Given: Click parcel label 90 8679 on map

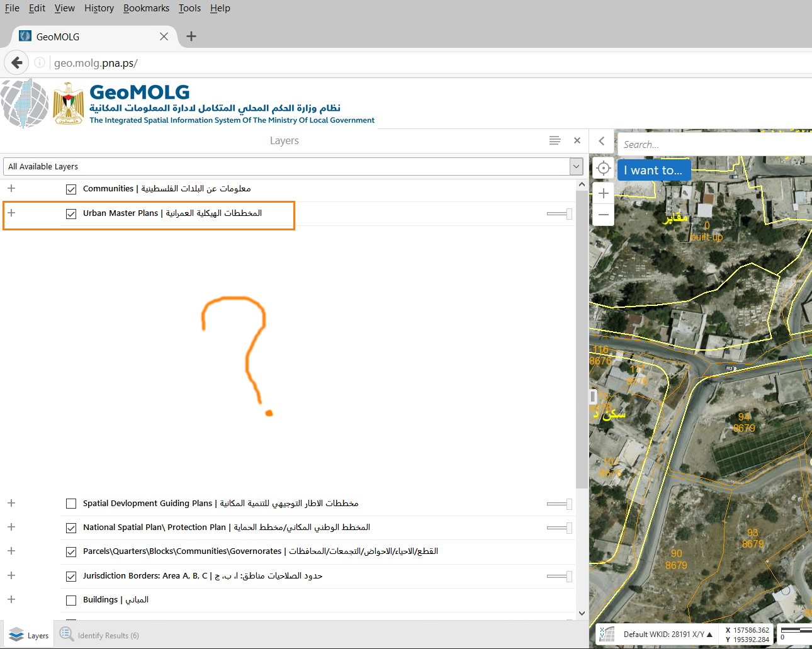Looking at the screenshot, I should pyautogui.click(x=676, y=560).
